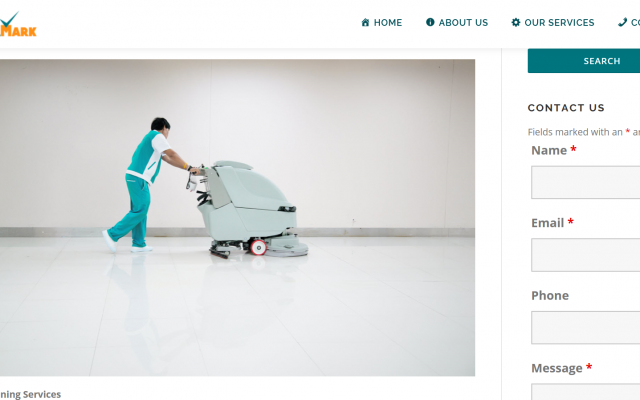The width and height of the screenshot is (640, 400).
Task: Click into the Phone input field
Action: pyautogui.click(x=585, y=328)
